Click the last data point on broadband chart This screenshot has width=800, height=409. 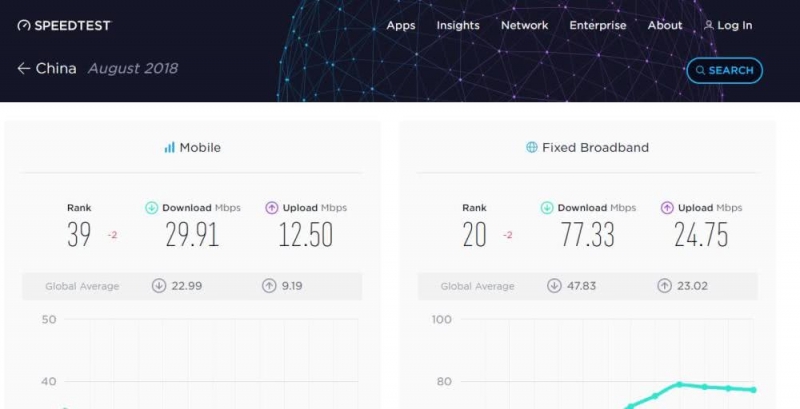pos(753,390)
